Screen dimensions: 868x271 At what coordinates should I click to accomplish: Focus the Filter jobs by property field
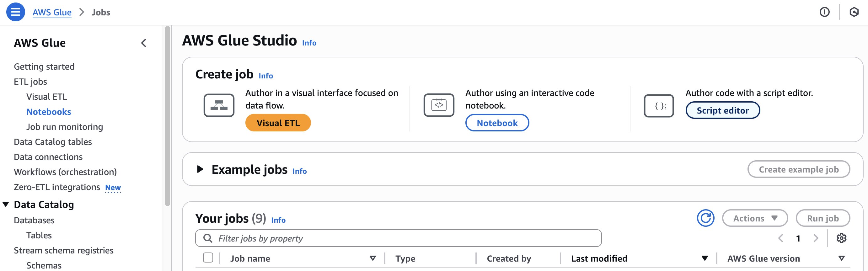398,238
